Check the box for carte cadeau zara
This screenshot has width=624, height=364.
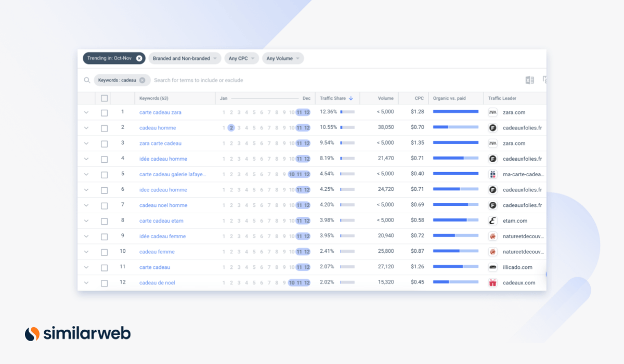(105, 113)
